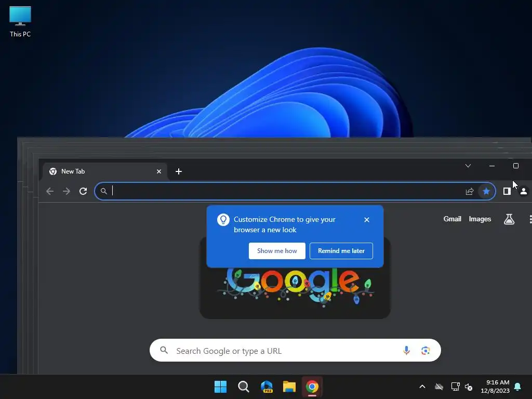Click the search box magnifier icon
The width and height of the screenshot is (532, 399).
[164, 350]
